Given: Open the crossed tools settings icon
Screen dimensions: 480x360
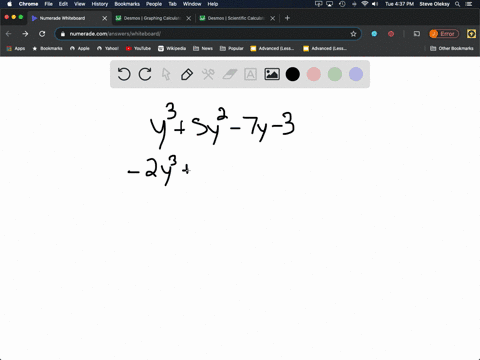Looking at the screenshot, I should coord(208,74).
